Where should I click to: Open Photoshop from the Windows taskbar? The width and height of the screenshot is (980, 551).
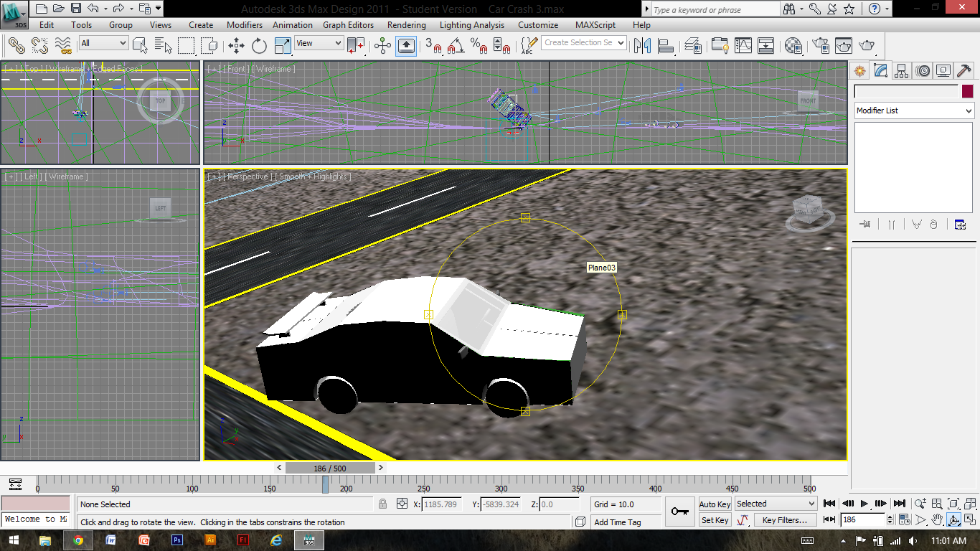[177, 540]
